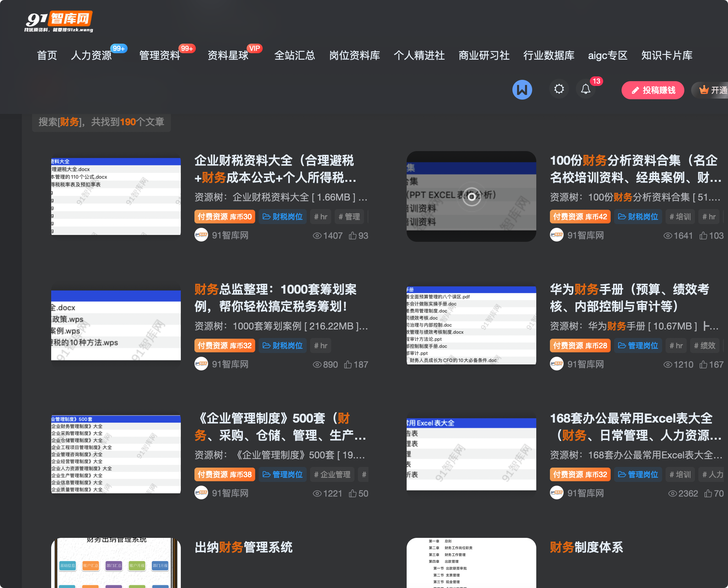Image resolution: width=728 pixels, height=588 pixels.
Task: Click the thumbs-up icon showing 103 likes
Action: 703,236
